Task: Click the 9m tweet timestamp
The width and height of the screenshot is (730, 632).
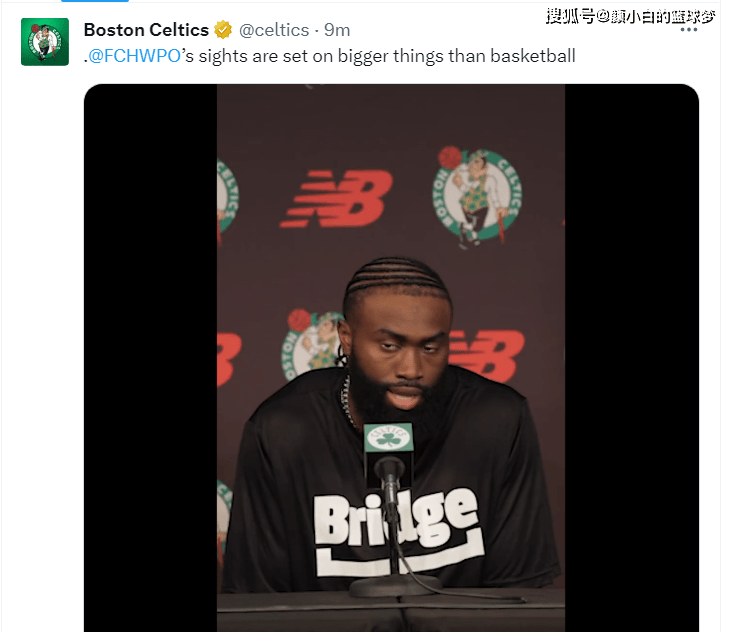Action: pyautogui.click(x=337, y=30)
